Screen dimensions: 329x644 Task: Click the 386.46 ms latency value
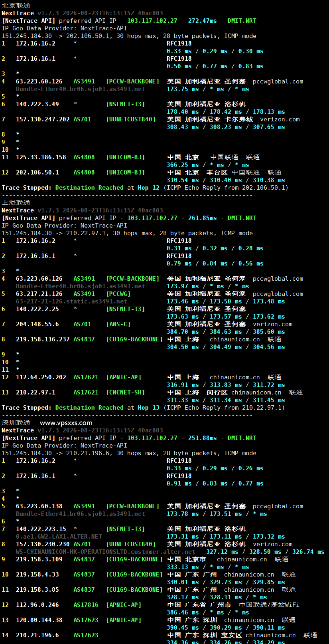pos(183,612)
